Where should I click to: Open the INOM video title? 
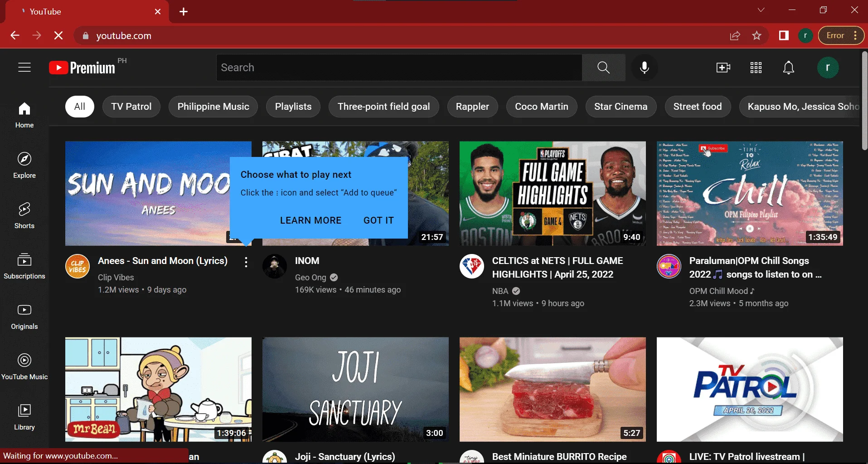pos(307,261)
